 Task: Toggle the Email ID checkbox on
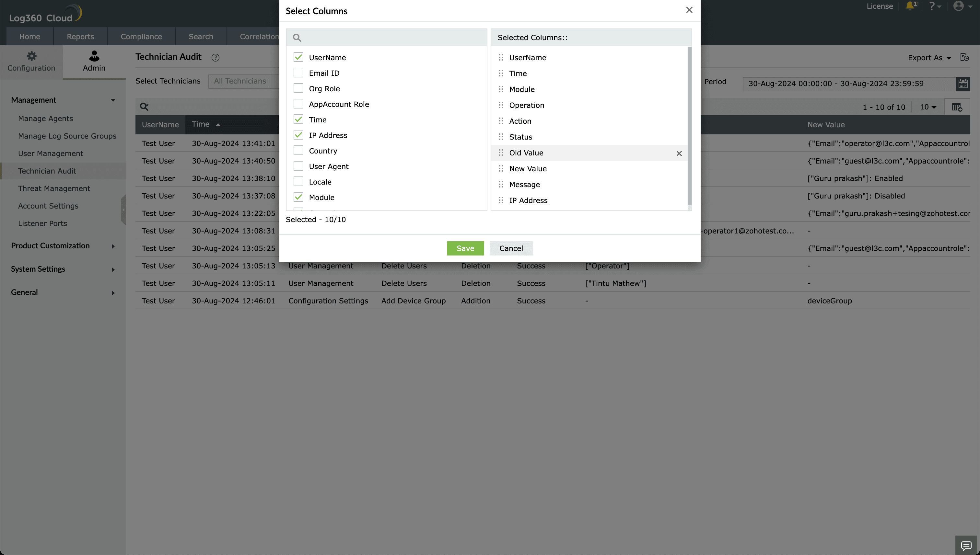(298, 73)
